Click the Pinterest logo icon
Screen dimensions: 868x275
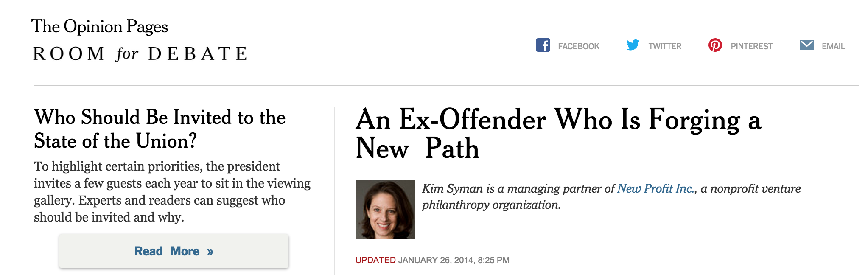[x=715, y=45]
